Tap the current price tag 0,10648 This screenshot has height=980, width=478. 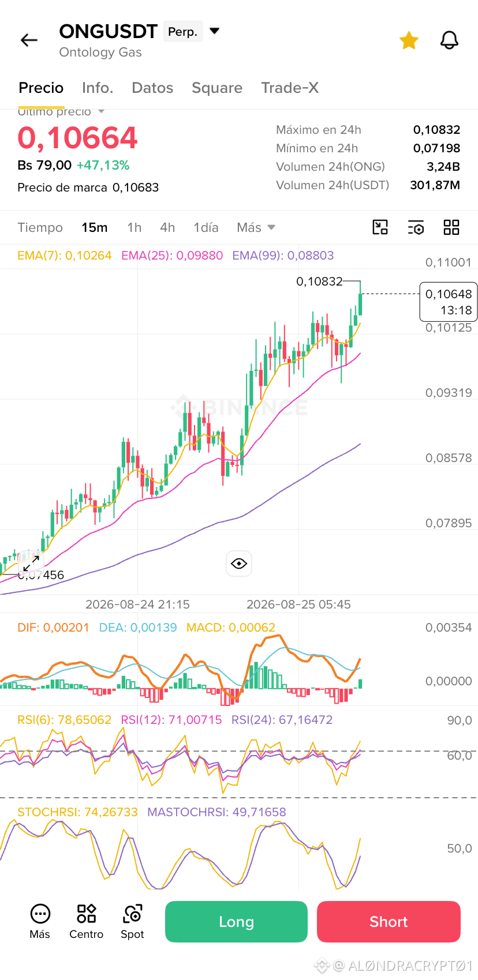(x=449, y=302)
